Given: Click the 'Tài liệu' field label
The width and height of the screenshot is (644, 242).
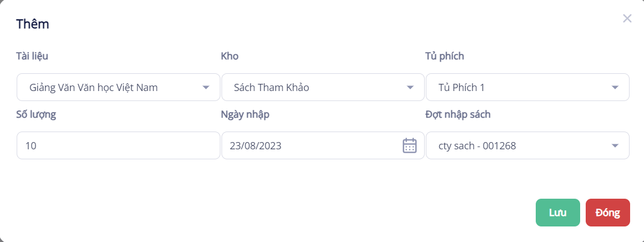Looking at the screenshot, I should pyautogui.click(x=36, y=56).
